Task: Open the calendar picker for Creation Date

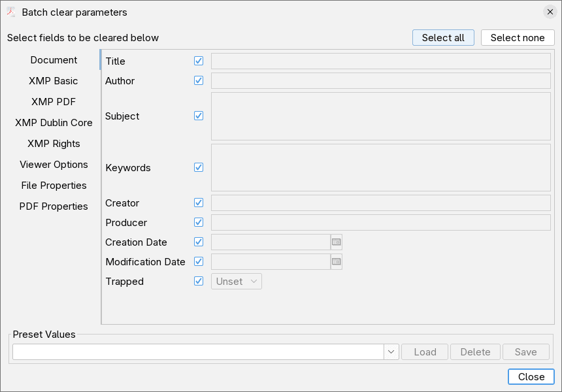Action: point(336,242)
